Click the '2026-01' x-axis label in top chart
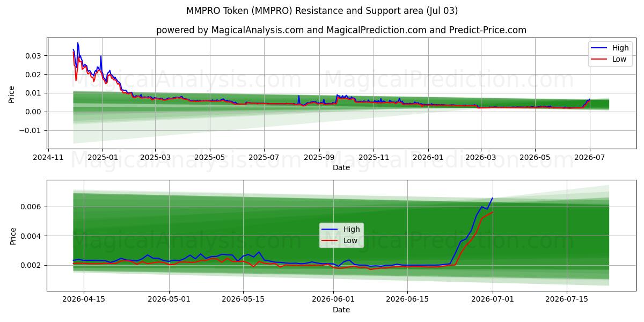 [428, 157]
